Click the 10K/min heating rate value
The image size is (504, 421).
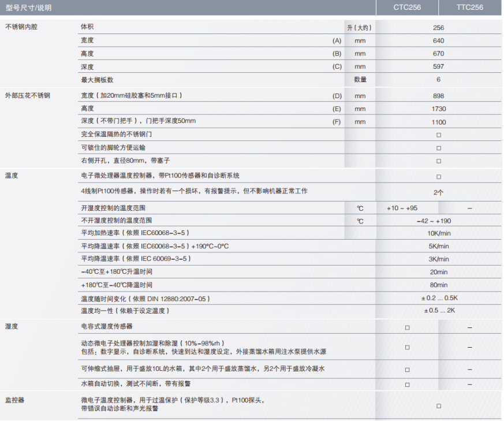(438, 233)
